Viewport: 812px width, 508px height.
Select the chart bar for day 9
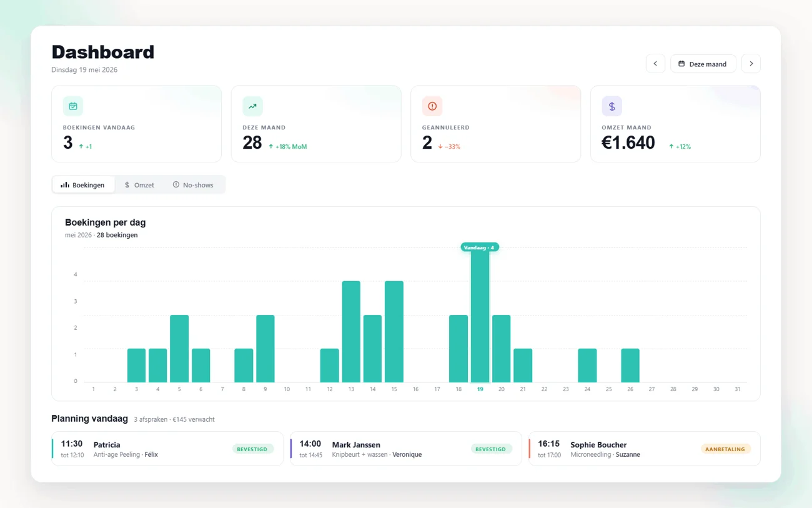(x=265, y=349)
